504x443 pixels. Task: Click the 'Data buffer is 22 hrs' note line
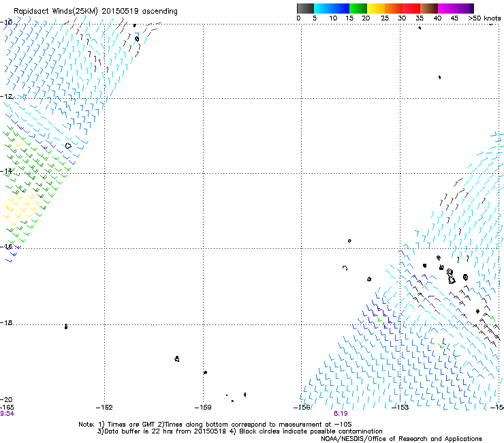240,431
